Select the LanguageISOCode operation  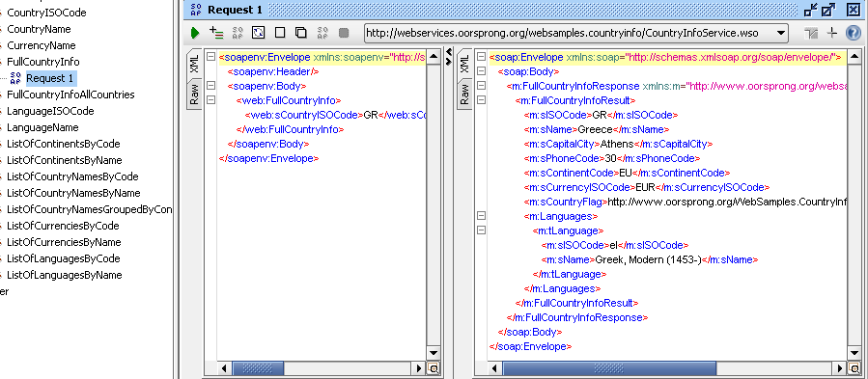(50, 111)
